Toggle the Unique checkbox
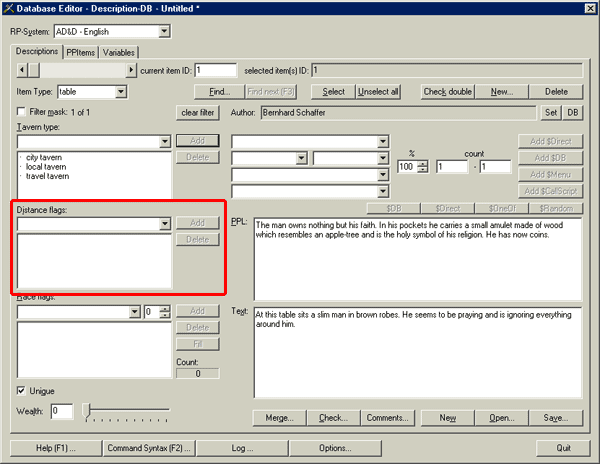600x464 pixels. click(22, 390)
